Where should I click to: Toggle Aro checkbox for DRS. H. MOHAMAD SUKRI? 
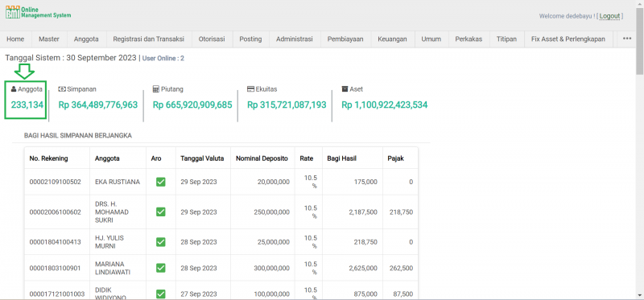[x=160, y=212]
